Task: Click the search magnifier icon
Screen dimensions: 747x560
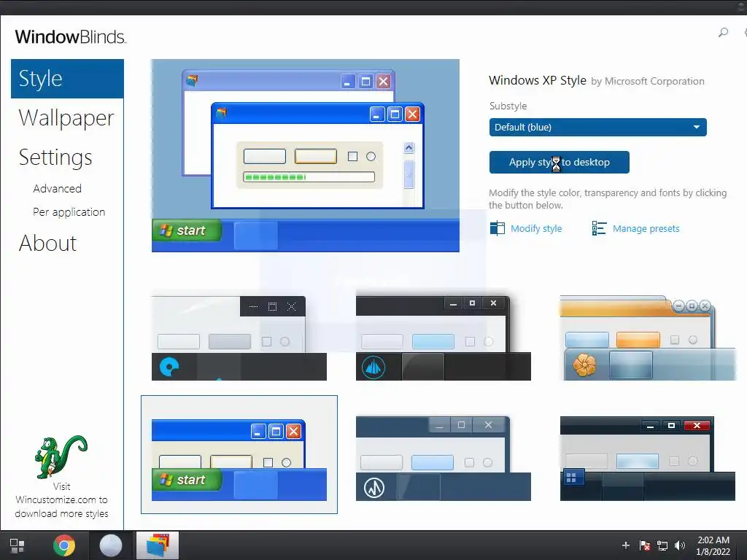Action: (723, 32)
